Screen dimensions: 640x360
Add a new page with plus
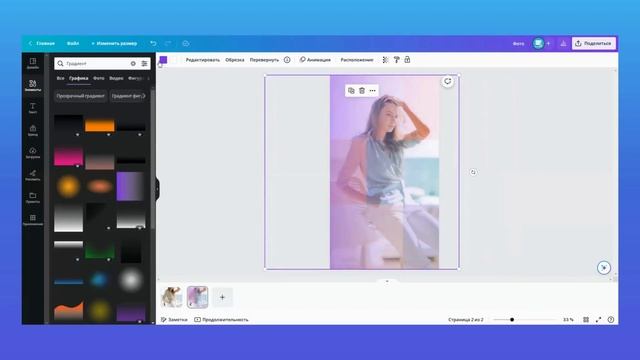(222, 297)
